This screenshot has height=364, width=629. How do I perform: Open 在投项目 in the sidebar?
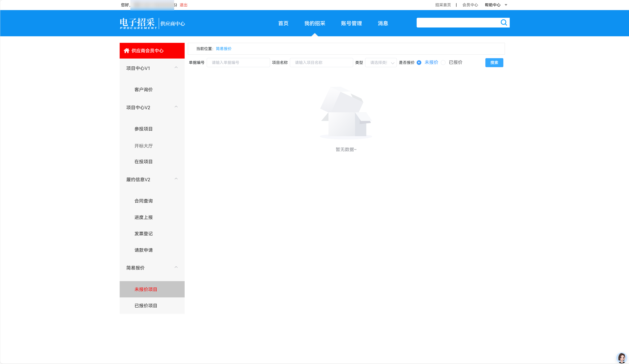coord(143,162)
